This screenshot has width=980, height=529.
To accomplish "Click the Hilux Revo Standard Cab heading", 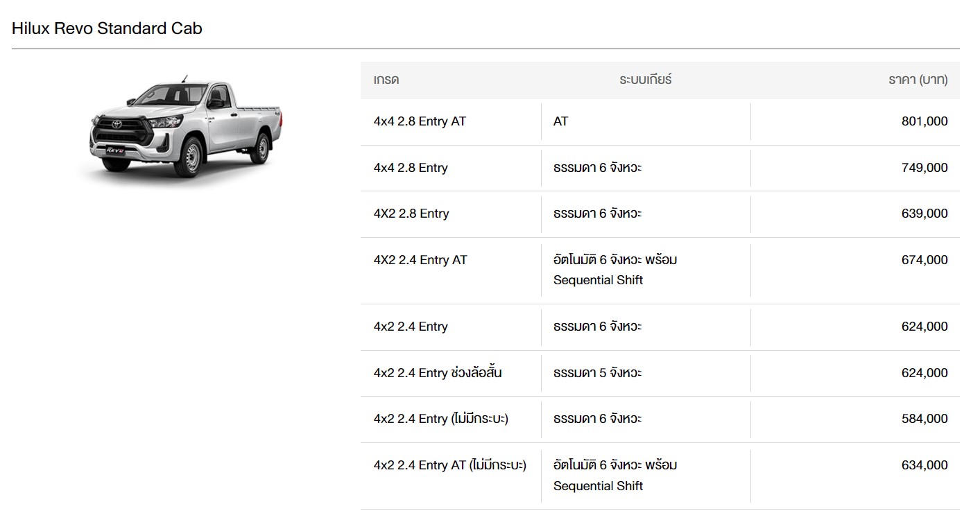I will [x=107, y=28].
